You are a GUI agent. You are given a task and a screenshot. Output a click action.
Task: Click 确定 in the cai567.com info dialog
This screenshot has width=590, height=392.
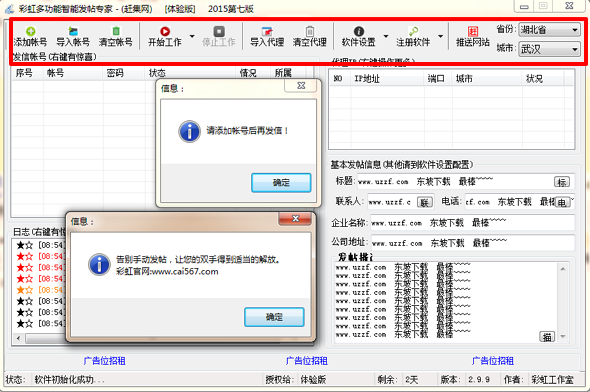(274, 317)
